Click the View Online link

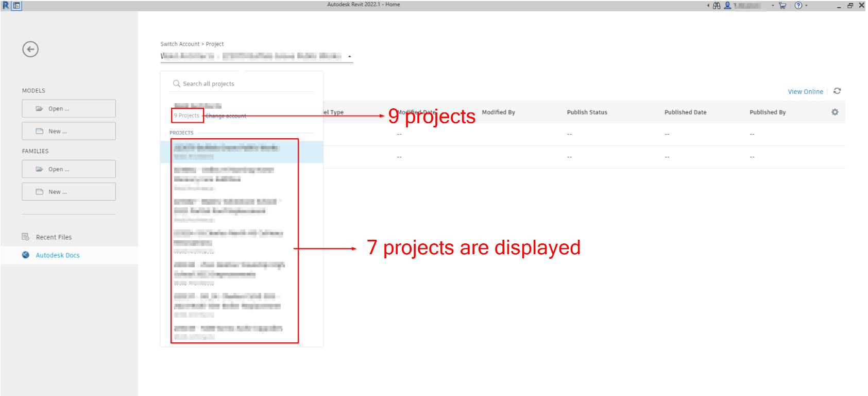pyautogui.click(x=805, y=92)
